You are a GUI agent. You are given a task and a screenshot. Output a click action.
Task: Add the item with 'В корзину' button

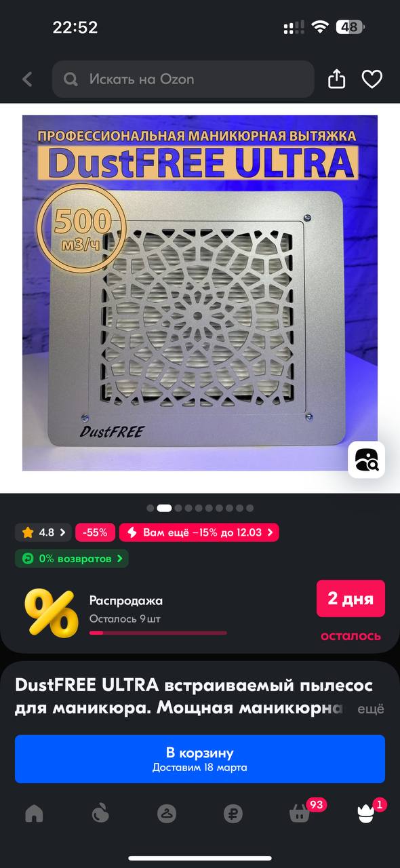(x=200, y=759)
